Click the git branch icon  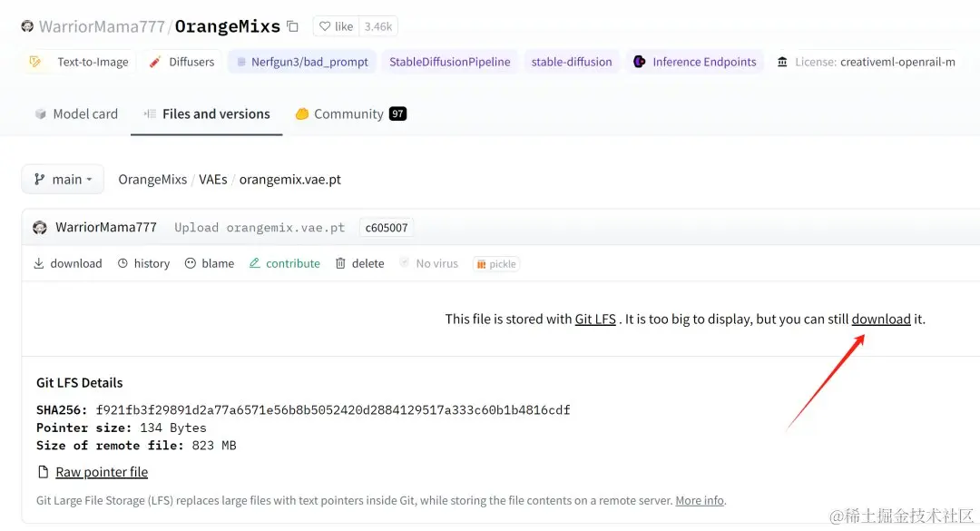39,180
